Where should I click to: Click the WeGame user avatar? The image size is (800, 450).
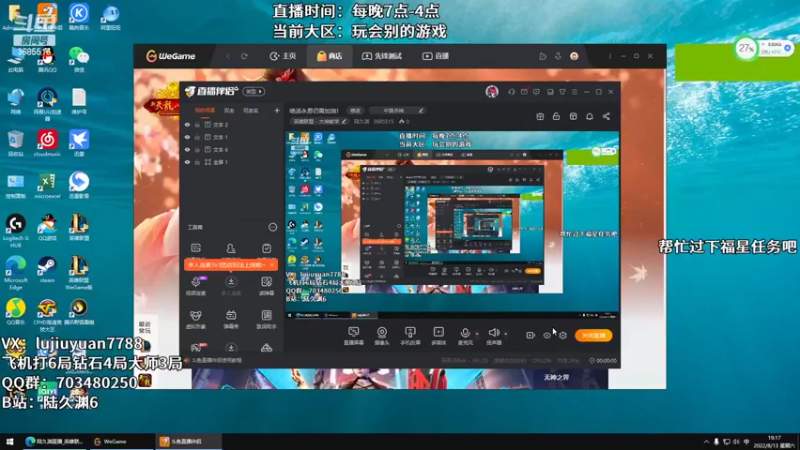(x=574, y=56)
